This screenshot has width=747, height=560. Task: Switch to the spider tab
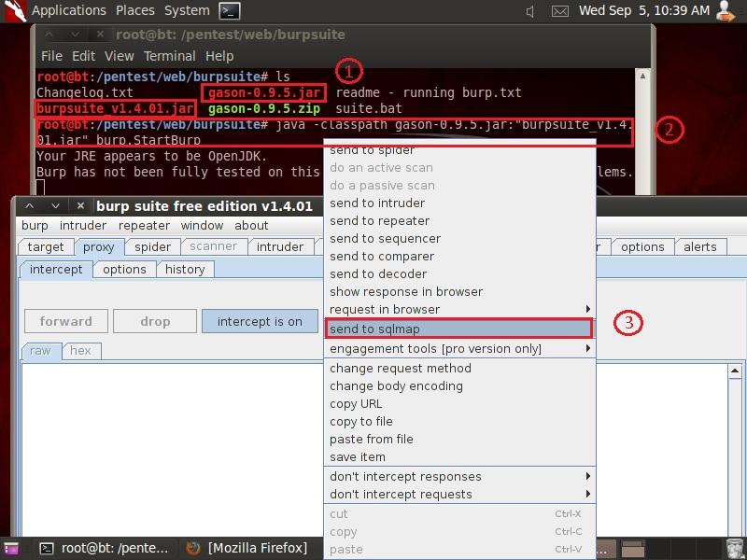click(x=152, y=247)
